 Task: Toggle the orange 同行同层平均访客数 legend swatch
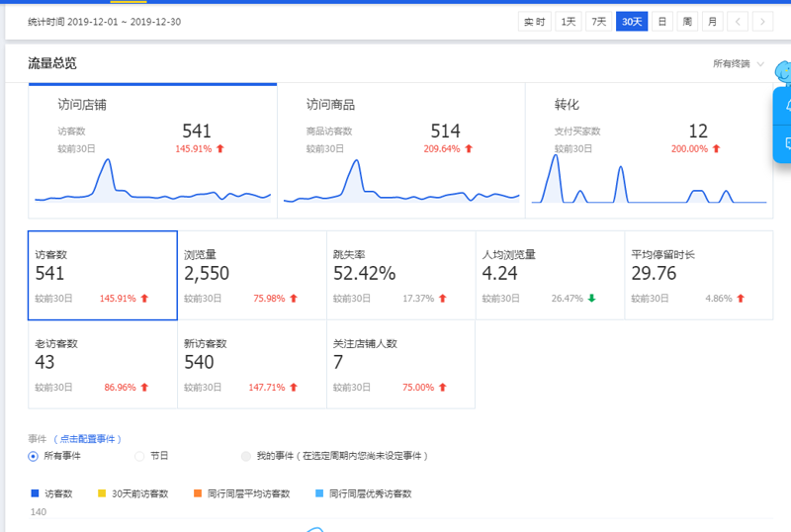tap(198, 493)
